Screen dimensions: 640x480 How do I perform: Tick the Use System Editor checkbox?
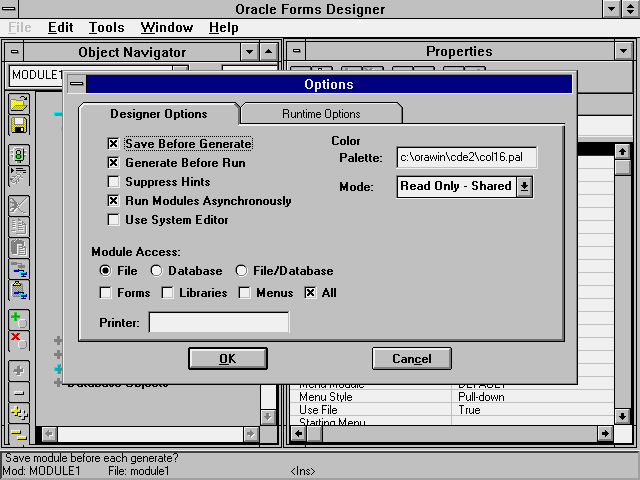(114, 220)
